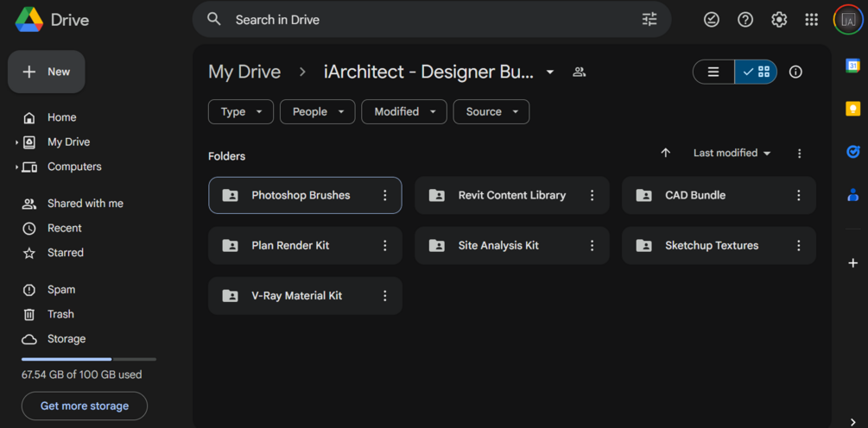The height and width of the screenshot is (428, 868).
Task: Click the Search in Drive field
Action: [432, 19]
